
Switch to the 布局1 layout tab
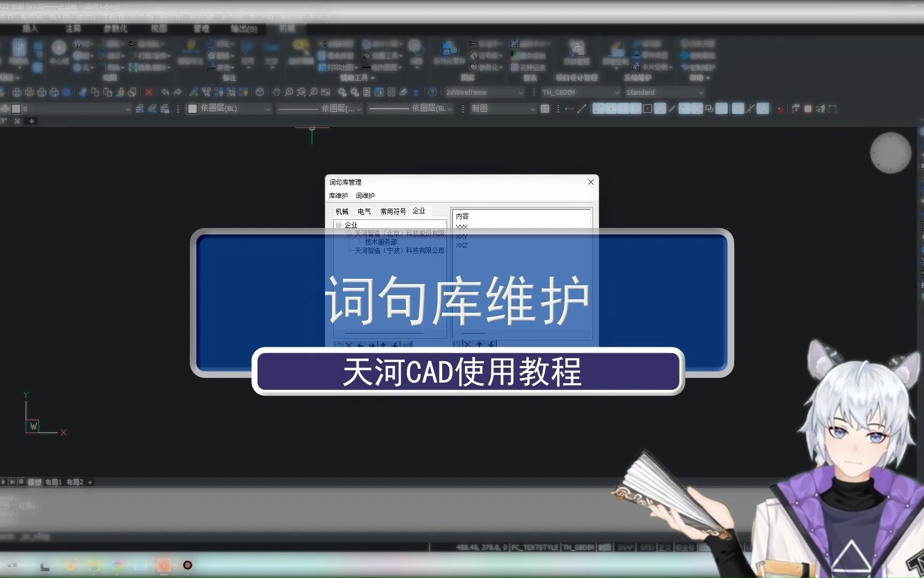[x=53, y=482]
